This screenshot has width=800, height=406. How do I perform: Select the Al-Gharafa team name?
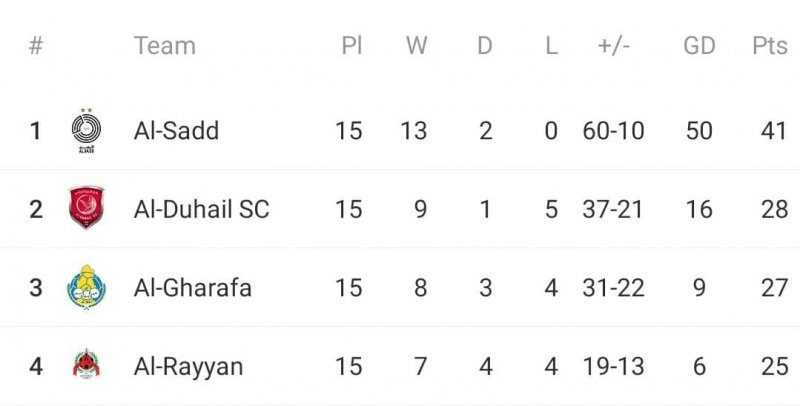192,288
